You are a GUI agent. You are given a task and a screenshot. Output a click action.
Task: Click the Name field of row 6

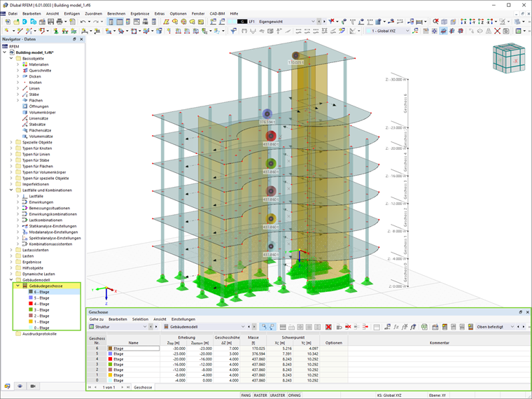pos(133,349)
